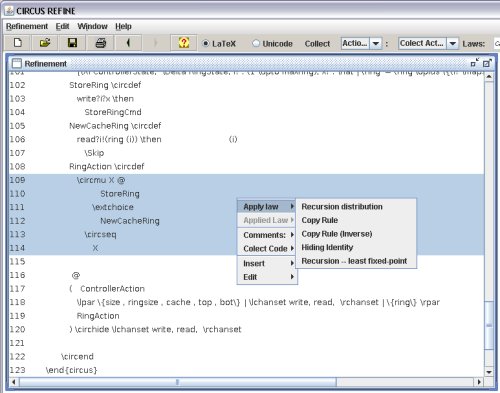This screenshot has height=393, width=500.
Task: Click the horizontal scrollbar left arrow
Action: click(x=14, y=382)
